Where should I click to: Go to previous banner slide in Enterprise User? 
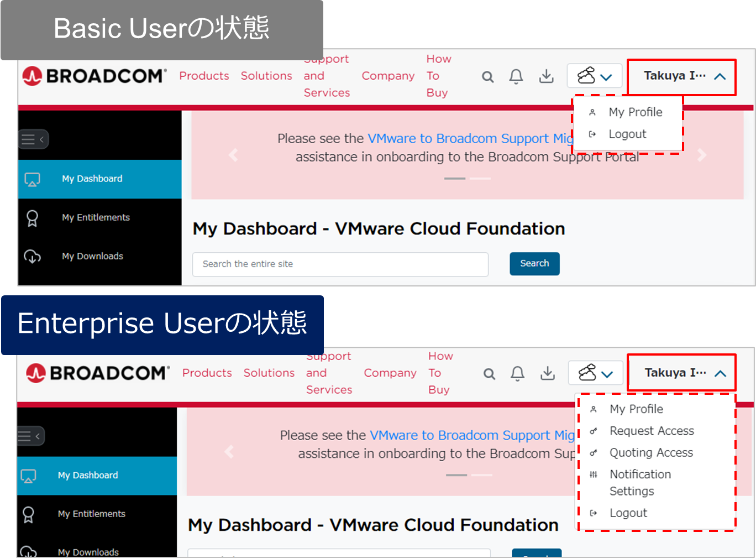coord(229,452)
